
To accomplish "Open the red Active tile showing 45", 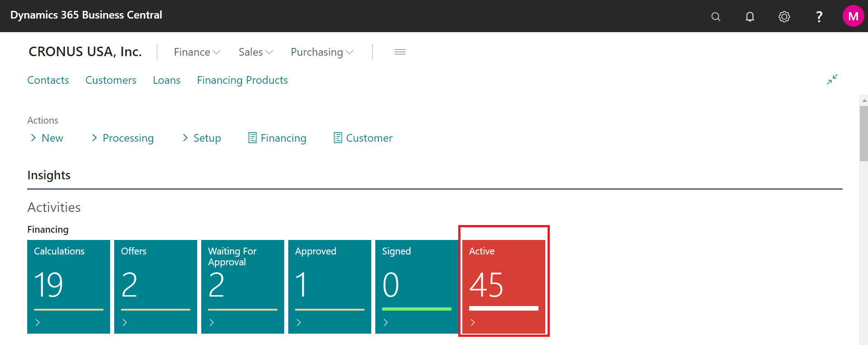I will coord(504,286).
